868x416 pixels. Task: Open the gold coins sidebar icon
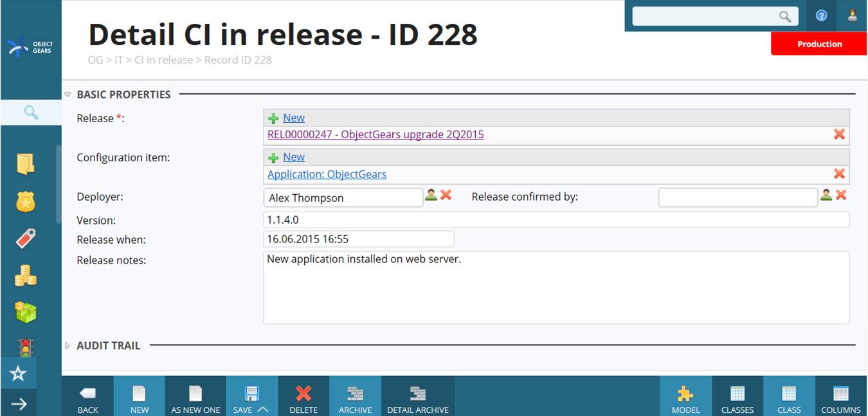point(26,276)
